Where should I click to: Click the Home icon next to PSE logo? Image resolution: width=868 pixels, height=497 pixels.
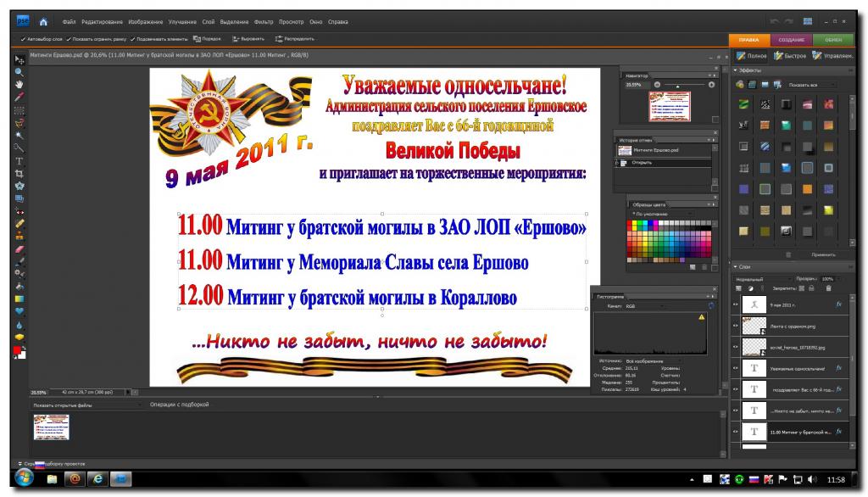pos(42,20)
